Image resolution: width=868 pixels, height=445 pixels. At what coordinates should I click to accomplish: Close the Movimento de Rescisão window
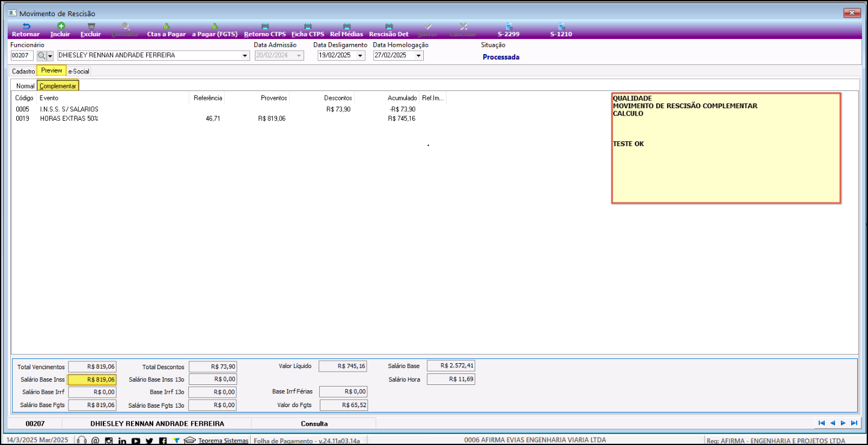tap(852, 13)
